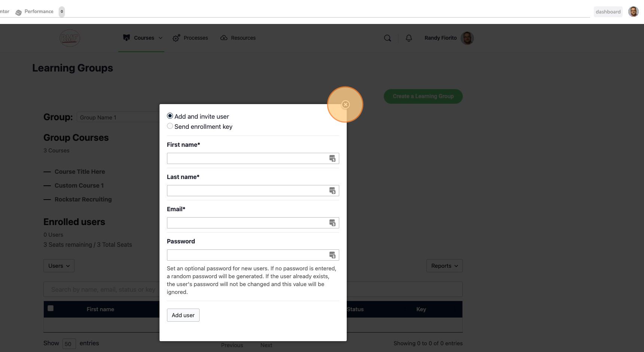Click the password manager icon in First name

pos(332,158)
